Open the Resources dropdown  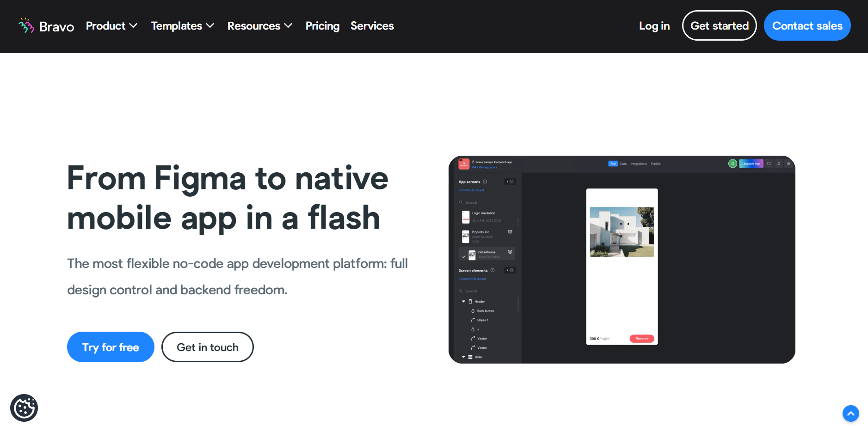click(259, 26)
